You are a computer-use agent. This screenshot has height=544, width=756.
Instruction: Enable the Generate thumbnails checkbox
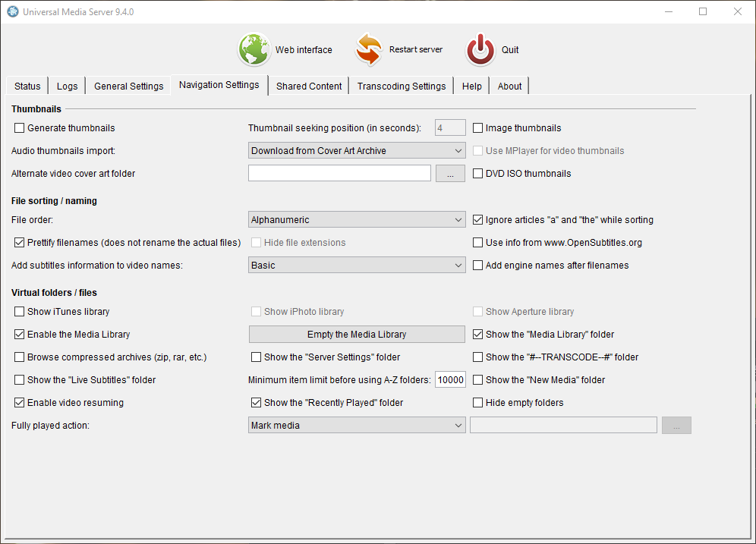pos(19,127)
